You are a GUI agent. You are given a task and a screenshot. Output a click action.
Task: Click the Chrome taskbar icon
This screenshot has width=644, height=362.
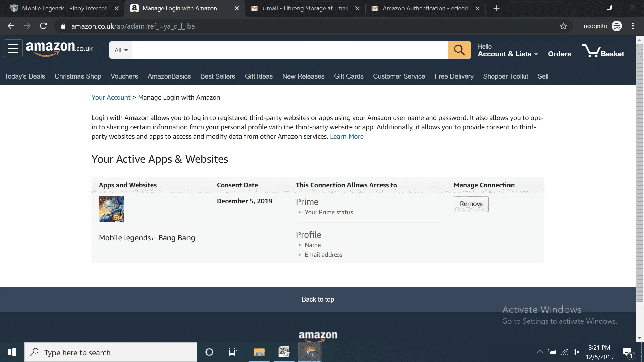[310, 352]
